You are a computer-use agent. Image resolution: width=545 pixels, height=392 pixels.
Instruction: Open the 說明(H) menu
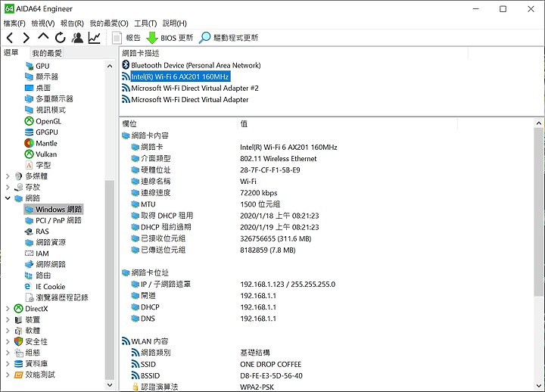(175, 23)
